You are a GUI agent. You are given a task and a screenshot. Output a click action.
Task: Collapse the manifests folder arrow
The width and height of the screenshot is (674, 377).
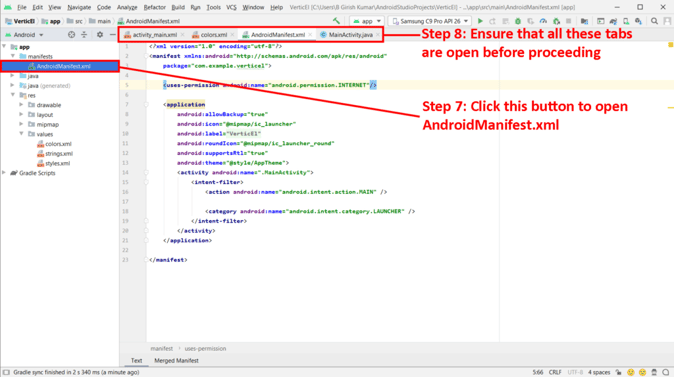click(x=13, y=56)
